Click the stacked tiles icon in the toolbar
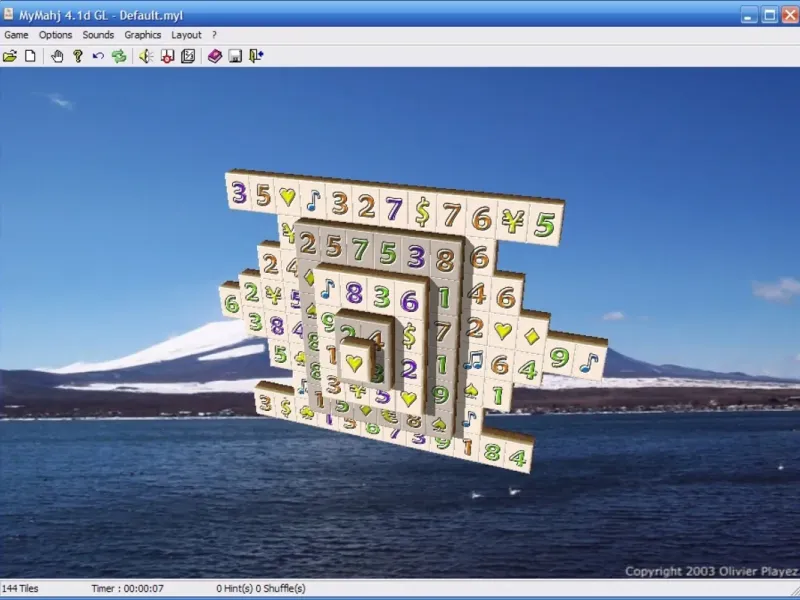Image resolution: width=800 pixels, height=600 pixels. pyautogui.click(x=188, y=56)
